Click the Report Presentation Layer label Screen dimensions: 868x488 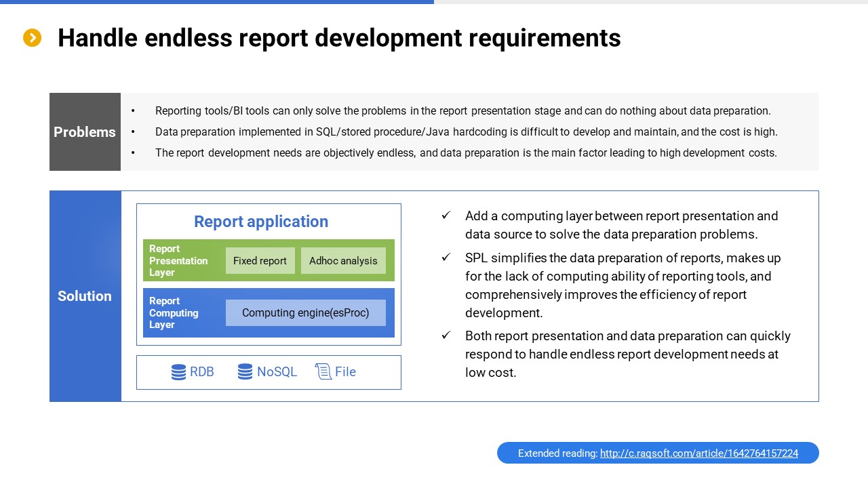pyautogui.click(x=179, y=261)
